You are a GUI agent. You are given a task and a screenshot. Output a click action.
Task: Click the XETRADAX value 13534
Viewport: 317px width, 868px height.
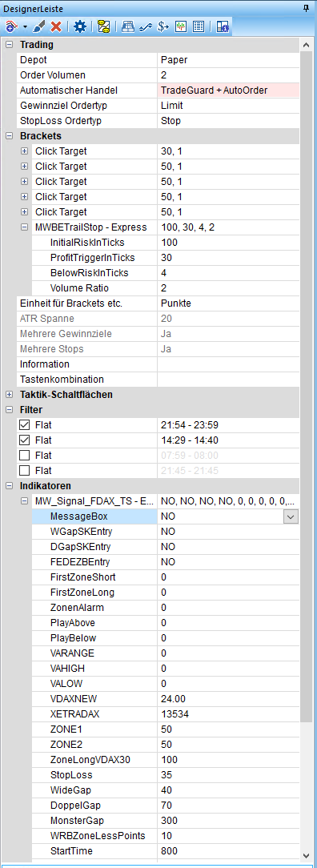228,714
